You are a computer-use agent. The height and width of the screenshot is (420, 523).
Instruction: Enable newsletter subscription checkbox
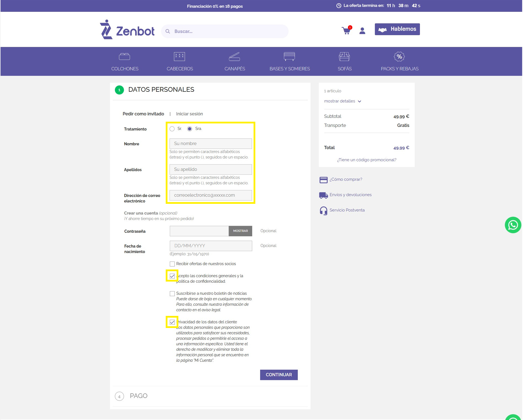pos(172,294)
